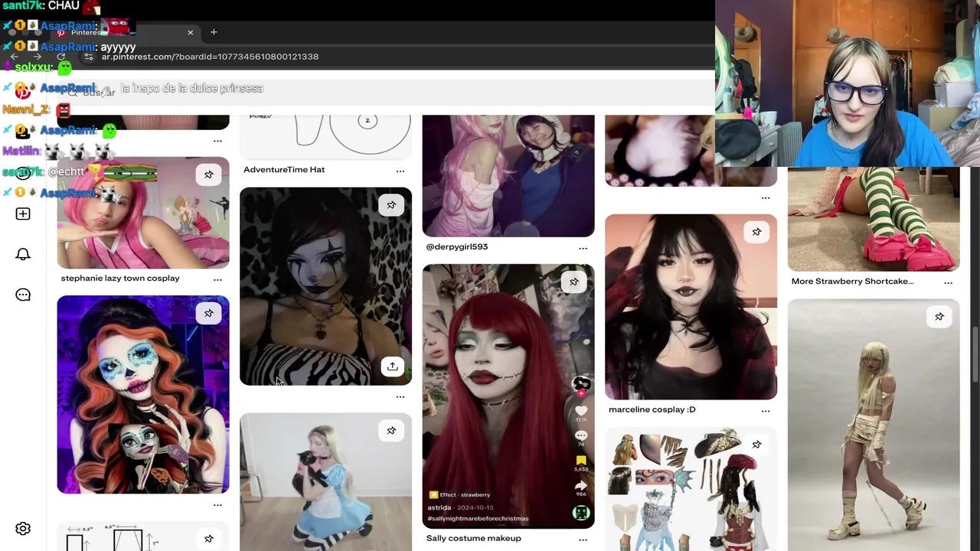The image size is (980, 551).
Task: Open stephanie lazy town cosplay title link
Action: point(120,279)
